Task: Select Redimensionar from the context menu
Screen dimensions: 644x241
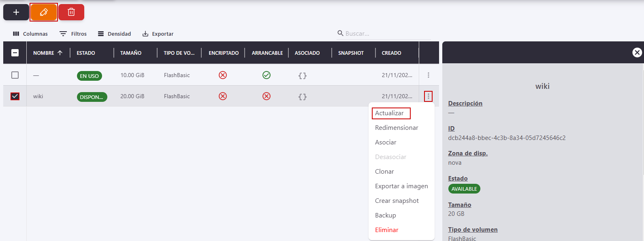Action: (x=397, y=128)
